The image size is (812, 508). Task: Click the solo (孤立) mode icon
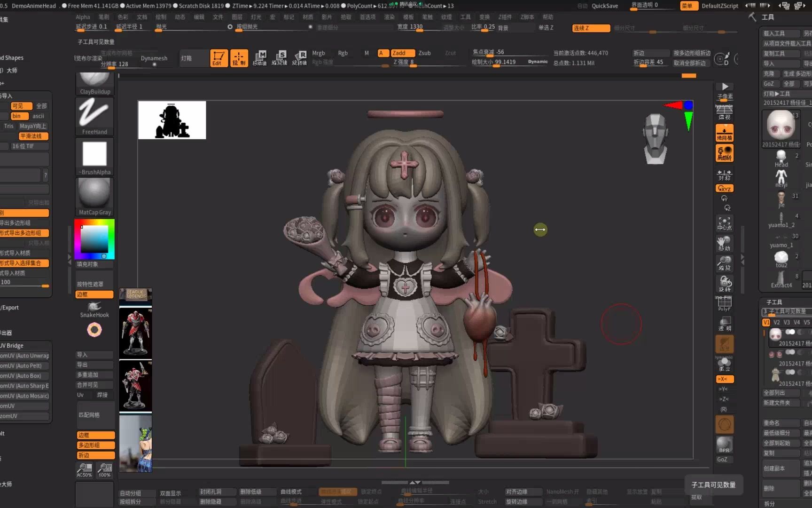click(724, 364)
